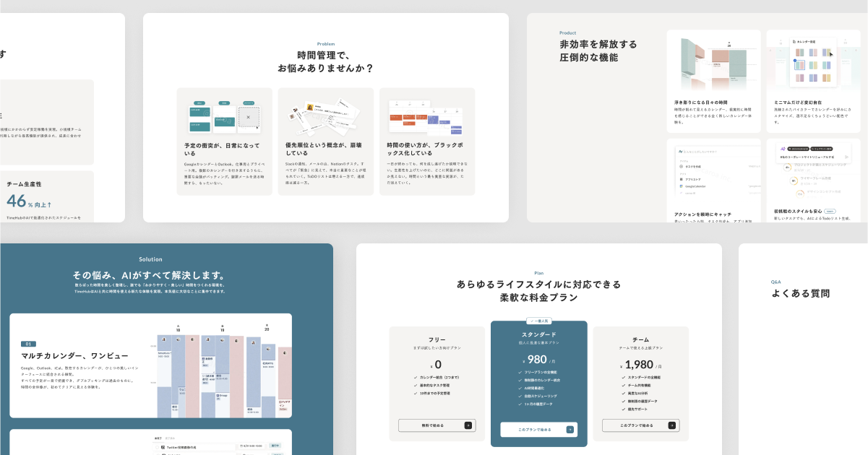Click the Twitter icon next to 宣伝画像作成 task
This screenshot has width=868, height=455.
[x=163, y=446]
